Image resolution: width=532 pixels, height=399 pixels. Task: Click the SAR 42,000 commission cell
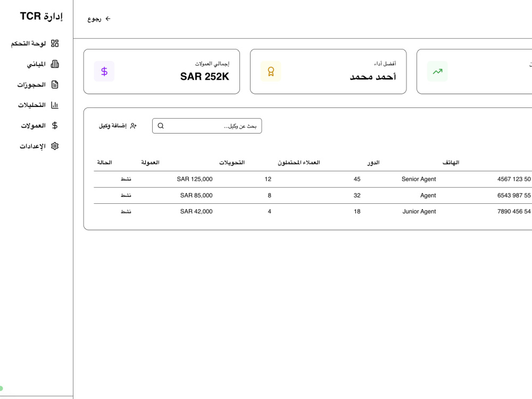point(196,211)
